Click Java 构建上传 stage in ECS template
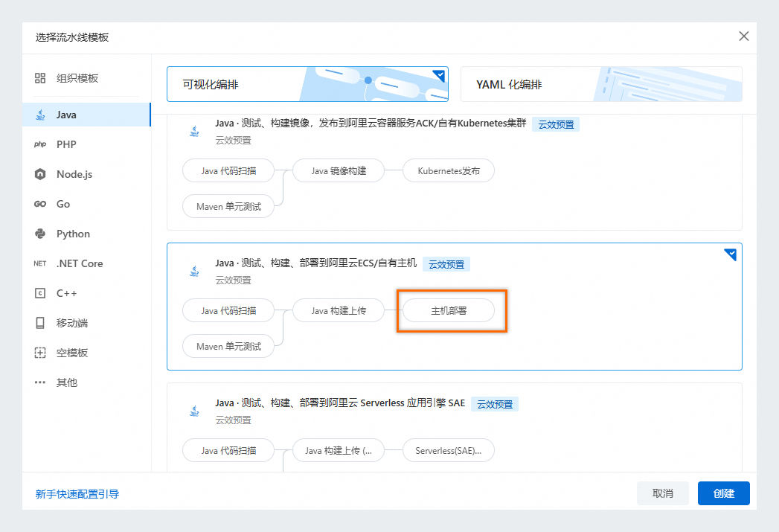 (x=339, y=310)
